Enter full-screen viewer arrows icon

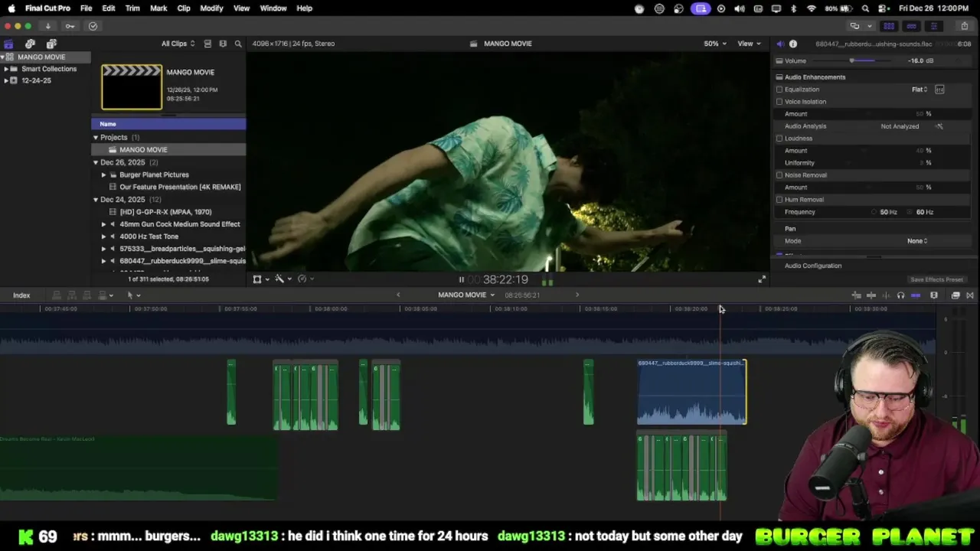coord(762,279)
